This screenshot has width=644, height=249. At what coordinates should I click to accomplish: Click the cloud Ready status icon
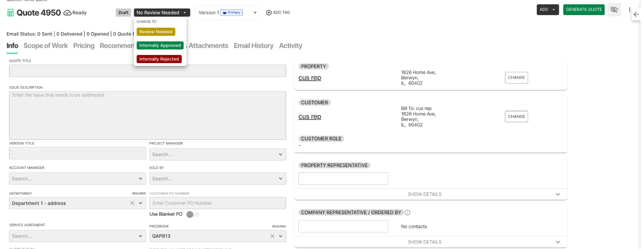tap(67, 13)
